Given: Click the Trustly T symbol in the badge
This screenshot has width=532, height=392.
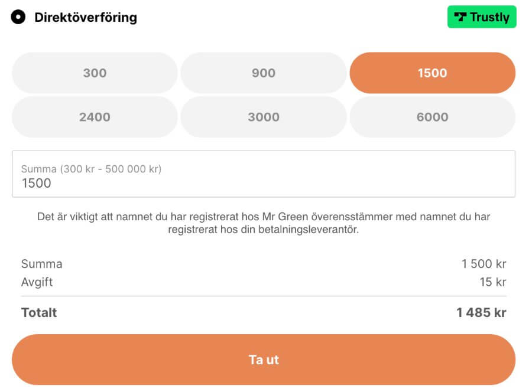Looking at the screenshot, I should pyautogui.click(x=460, y=17).
